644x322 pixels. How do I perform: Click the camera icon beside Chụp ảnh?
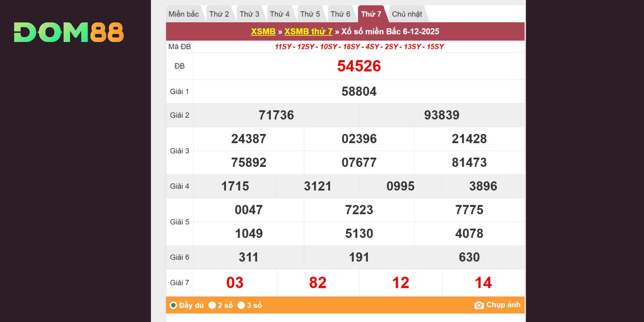coord(479,305)
